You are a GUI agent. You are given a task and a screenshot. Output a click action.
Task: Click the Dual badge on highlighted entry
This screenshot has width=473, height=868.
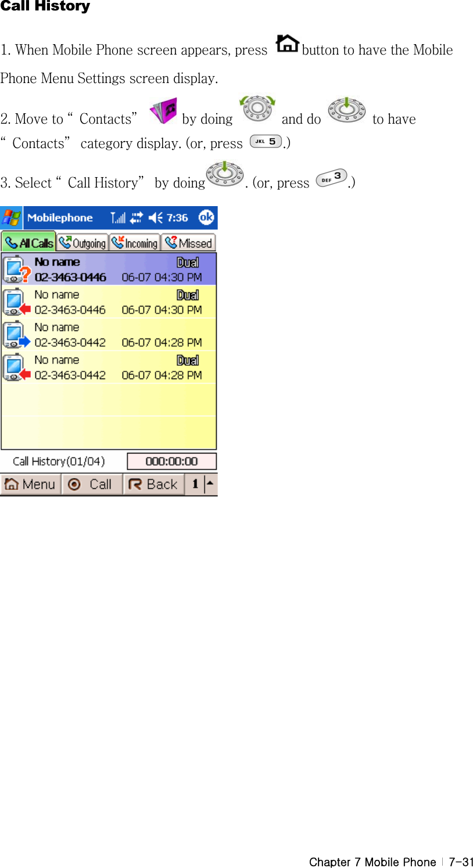point(188,262)
